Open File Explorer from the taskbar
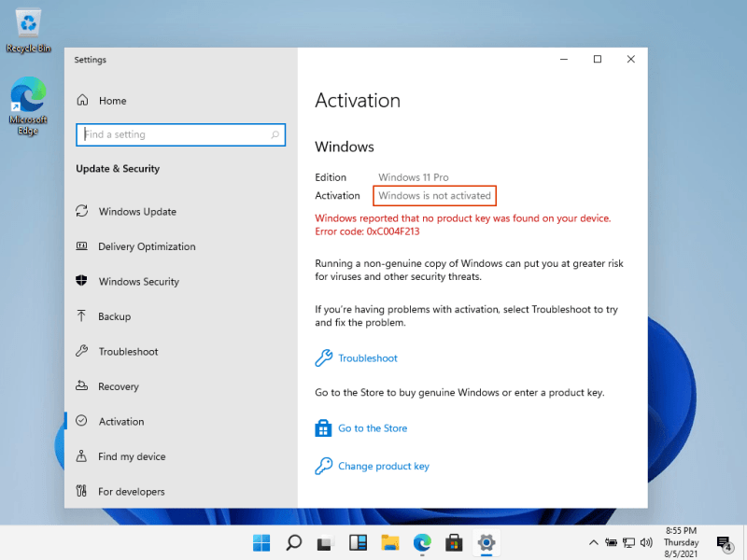This screenshot has width=747, height=560. coord(390,542)
